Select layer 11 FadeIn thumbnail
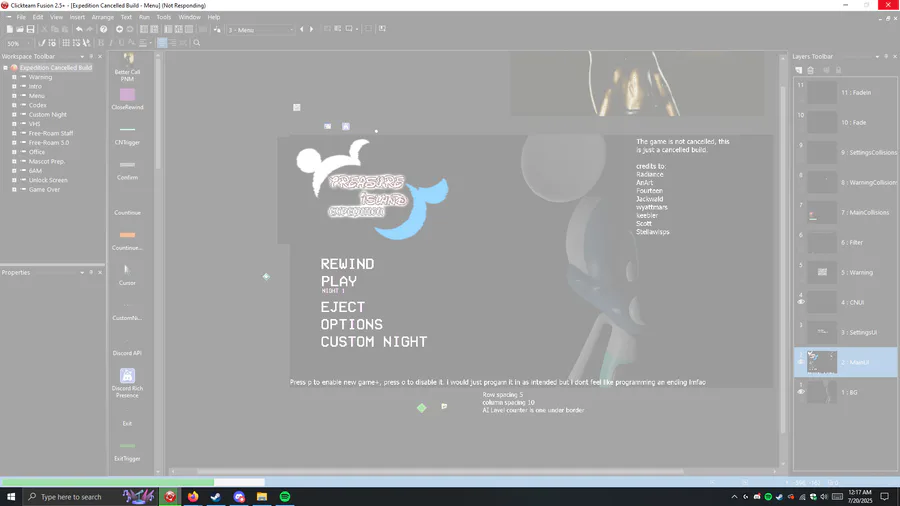This screenshot has height=506, width=900. (822, 92)
